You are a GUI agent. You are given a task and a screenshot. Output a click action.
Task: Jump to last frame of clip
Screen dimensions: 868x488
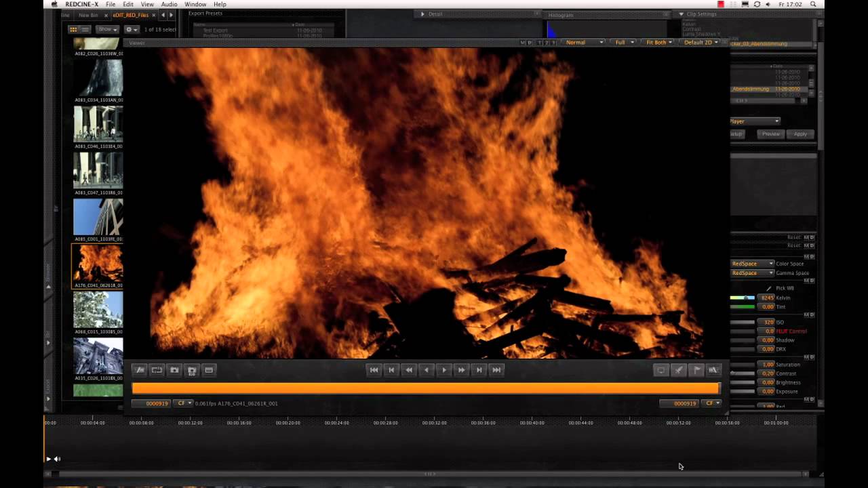[497, 370]
